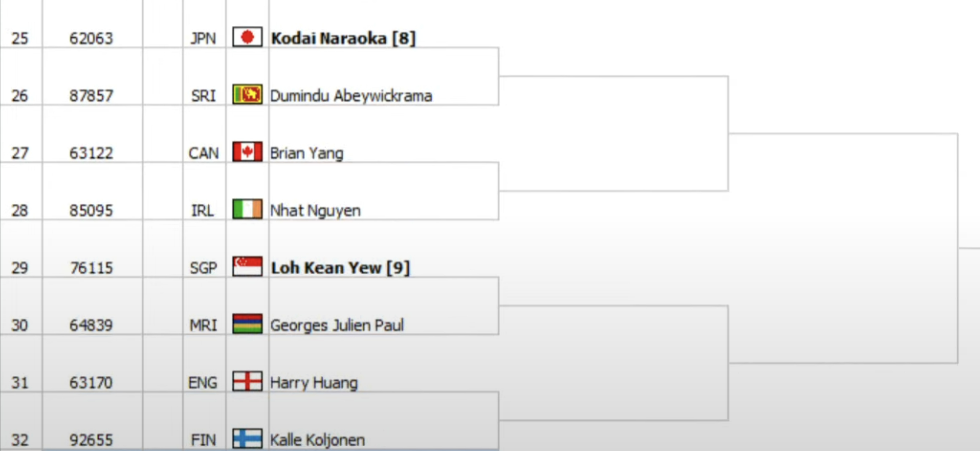The image size is (980, 451).
Task: Click the SGP country code
Action: [x=203, y=268]
